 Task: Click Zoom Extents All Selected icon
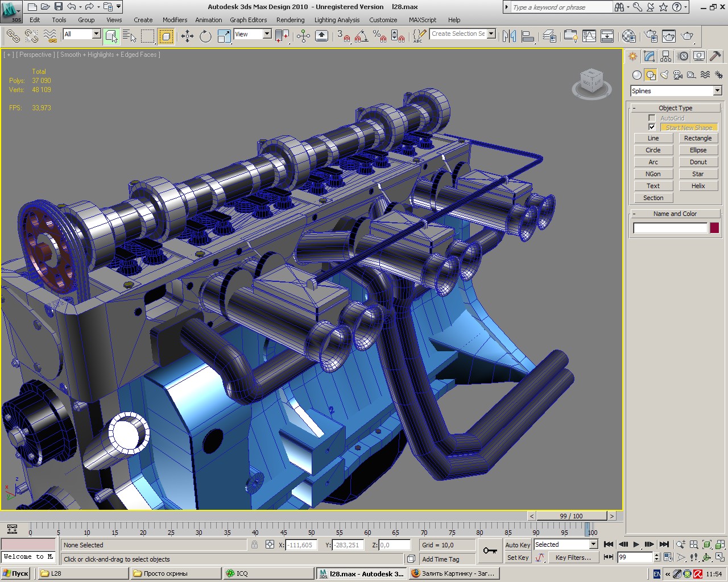(720, 544)
